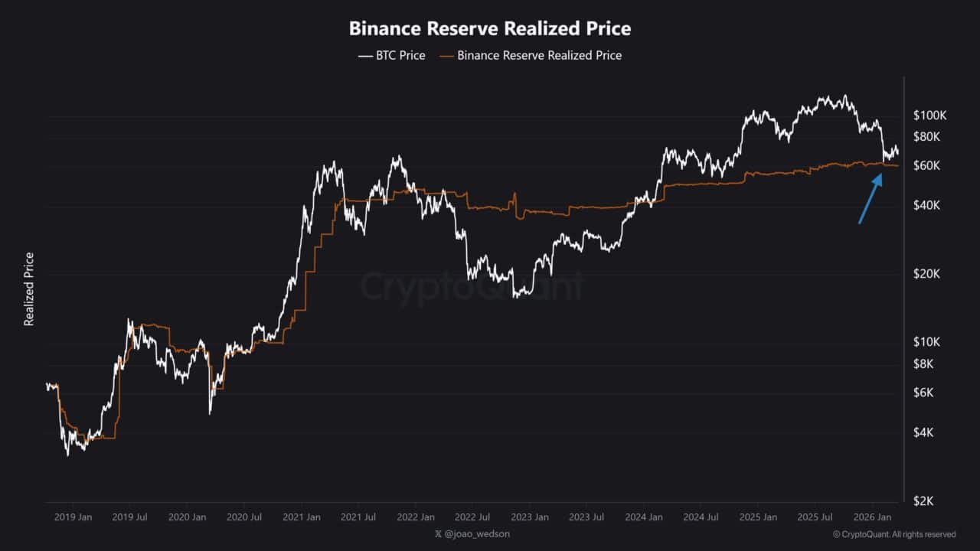The height and width of the screenshot is (551, 980).
Task: Select the 2023 Jul x-axis label
Action: (x=586, y=517)
